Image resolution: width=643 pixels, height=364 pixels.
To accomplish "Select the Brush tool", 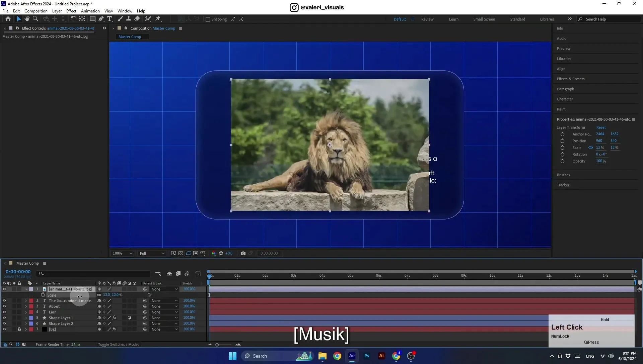I will [120, 19].
